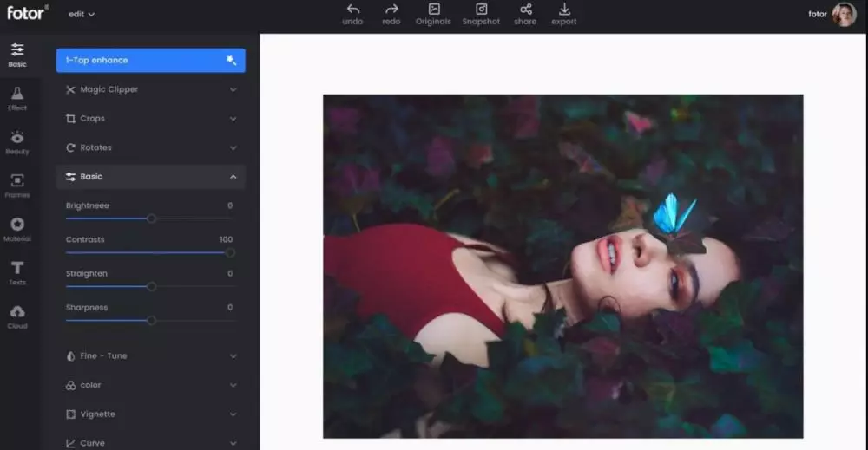The image size is (868, 450).
Task: Export the edited image
Action: 564,15
